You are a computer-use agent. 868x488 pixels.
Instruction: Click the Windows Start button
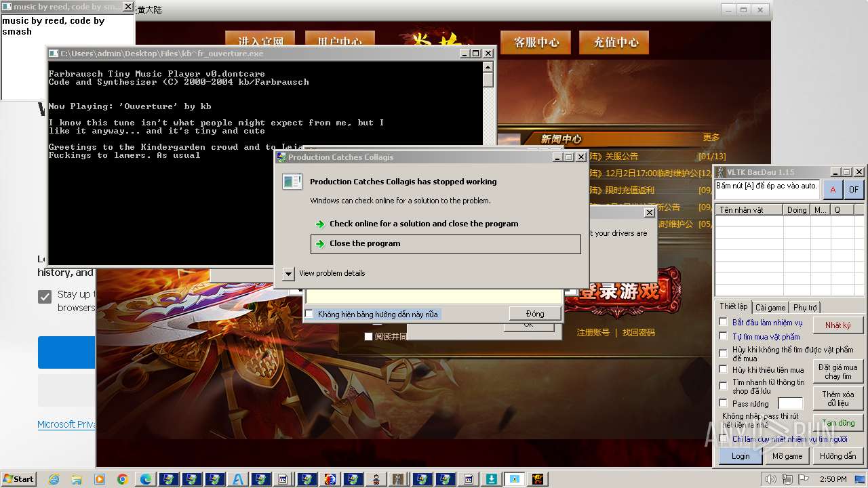tap(19, 479)
